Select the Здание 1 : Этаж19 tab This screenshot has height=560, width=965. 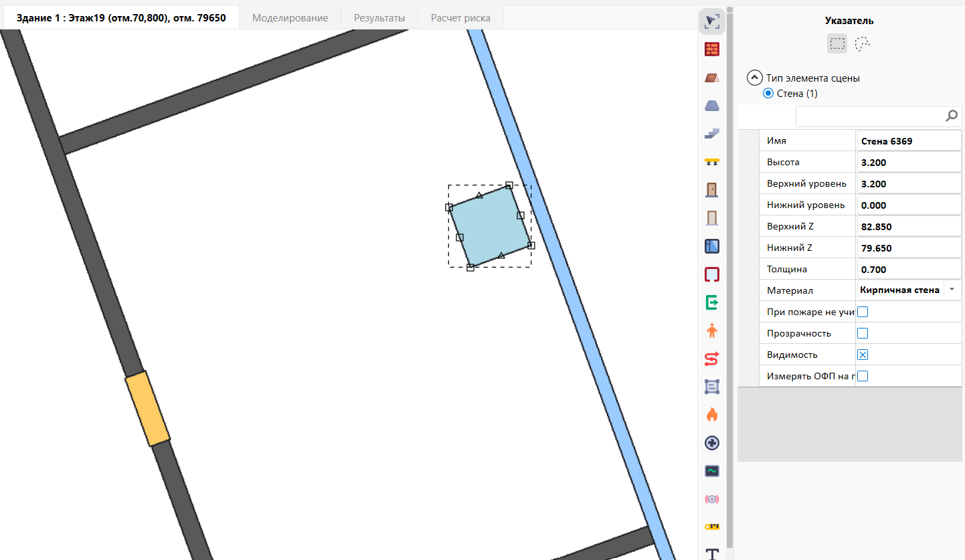tap(121, 18)
